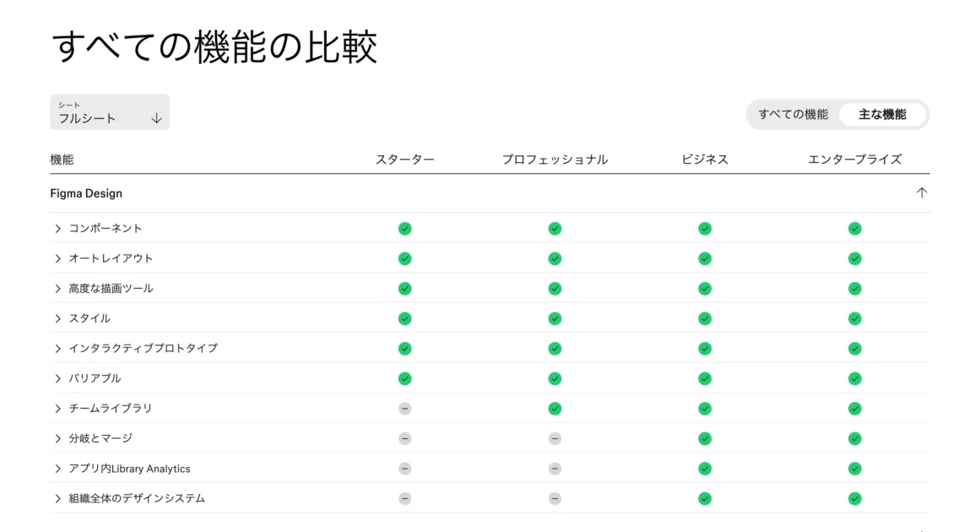980x532 pixels.
Task: Click the Figma Design section heading
Action: pyautogui.click(x=86, y=193)
